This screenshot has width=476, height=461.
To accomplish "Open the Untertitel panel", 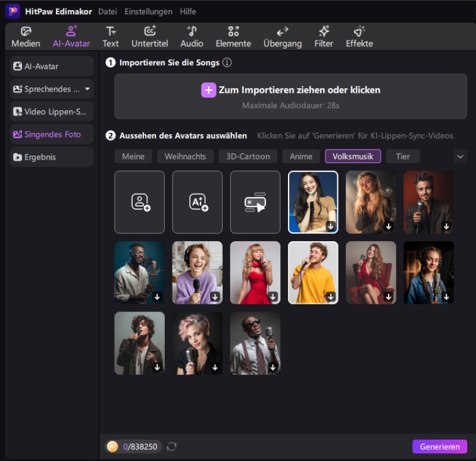I will click(149, 35).
